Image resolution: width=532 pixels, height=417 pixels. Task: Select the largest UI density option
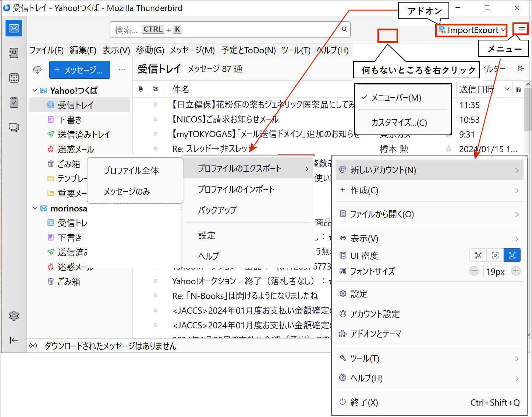click(x=512, y=255)
